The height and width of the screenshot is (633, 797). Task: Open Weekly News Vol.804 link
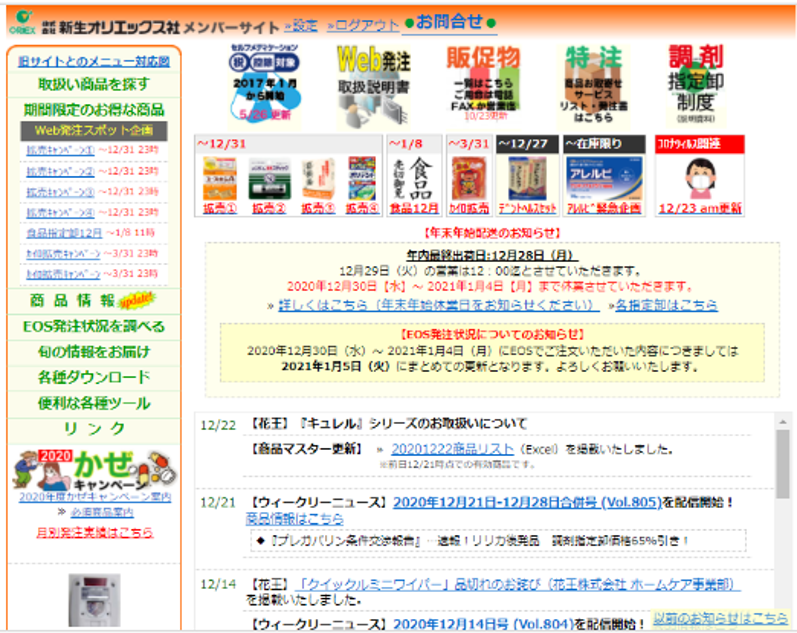tap(483, 624)
